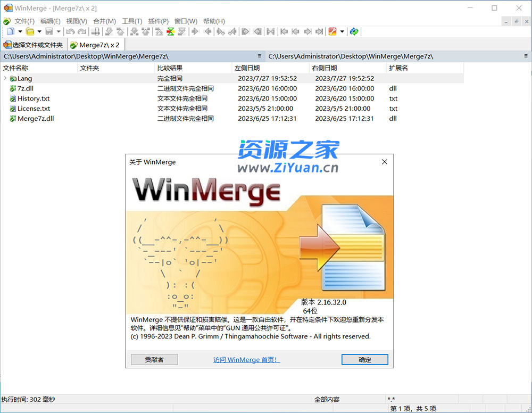Open the dropdown arrow beside the Open icon

[40, 31]
